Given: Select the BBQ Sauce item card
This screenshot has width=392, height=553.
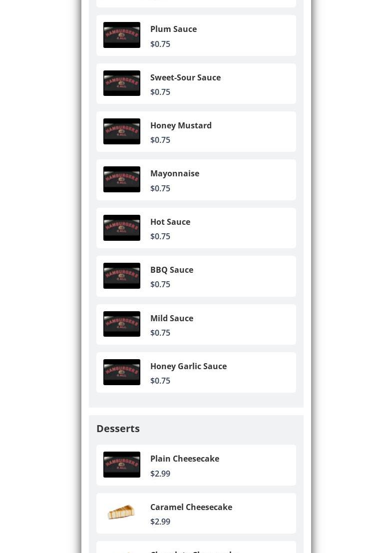Looking at the screenshot, I should click(x=196, y=276).
